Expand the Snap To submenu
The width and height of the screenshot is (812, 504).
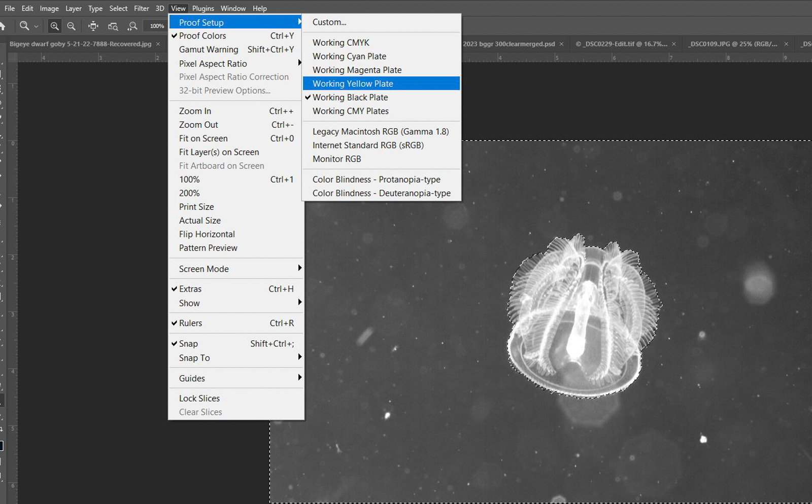tap(194, 357)
